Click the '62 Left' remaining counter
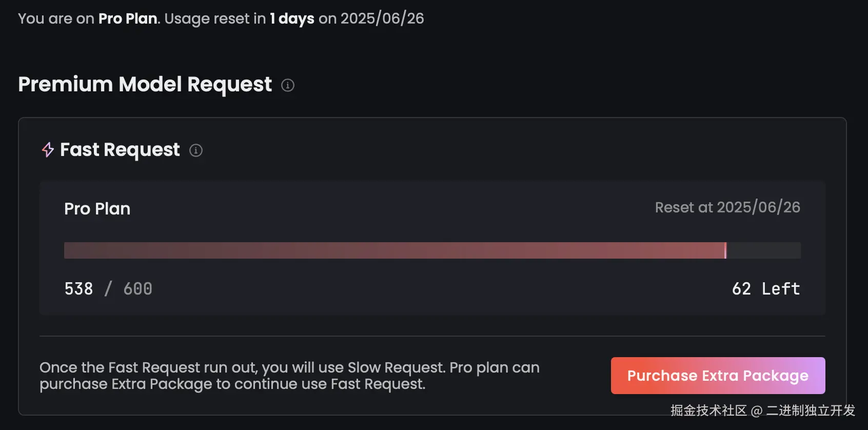This screenshot has height=430, width=868. tap(765, 289)
